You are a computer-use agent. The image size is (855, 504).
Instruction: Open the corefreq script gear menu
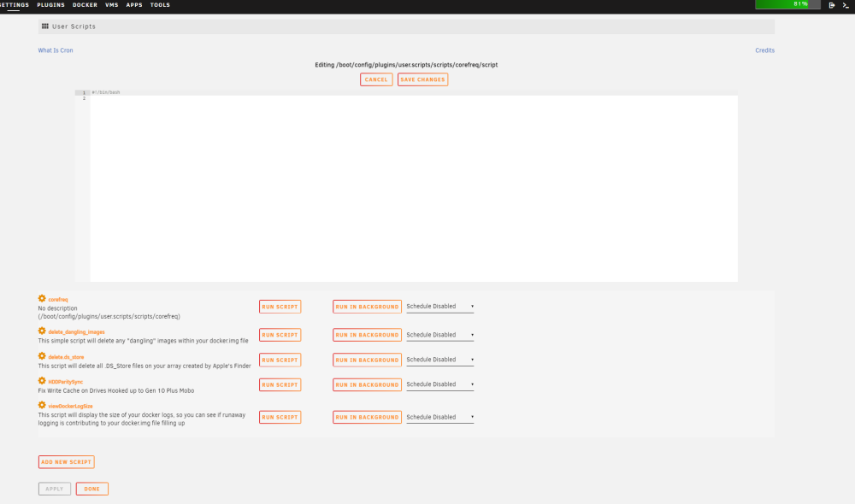point(42,299)
